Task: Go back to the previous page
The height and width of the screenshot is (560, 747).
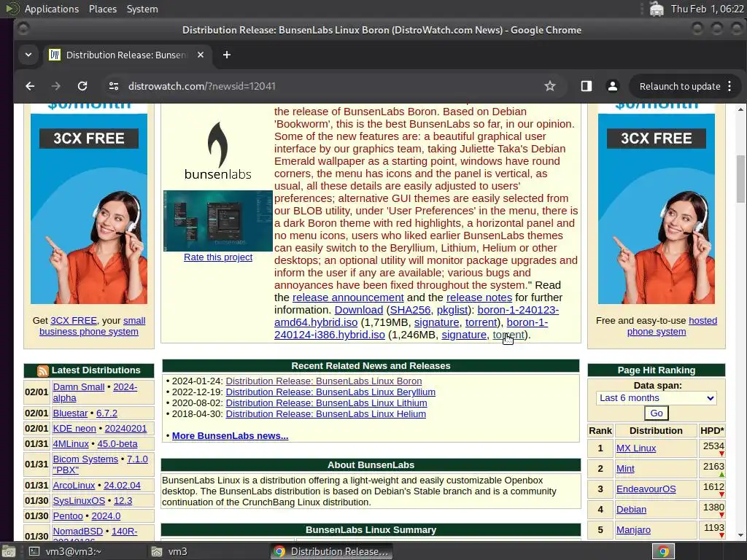Action: point(30,86)
